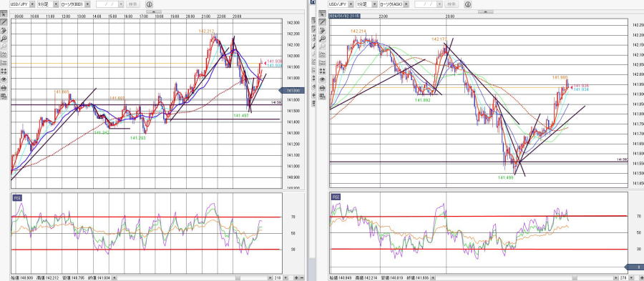Zoom in using right chart magnifier icon

(x=323, y=38)
